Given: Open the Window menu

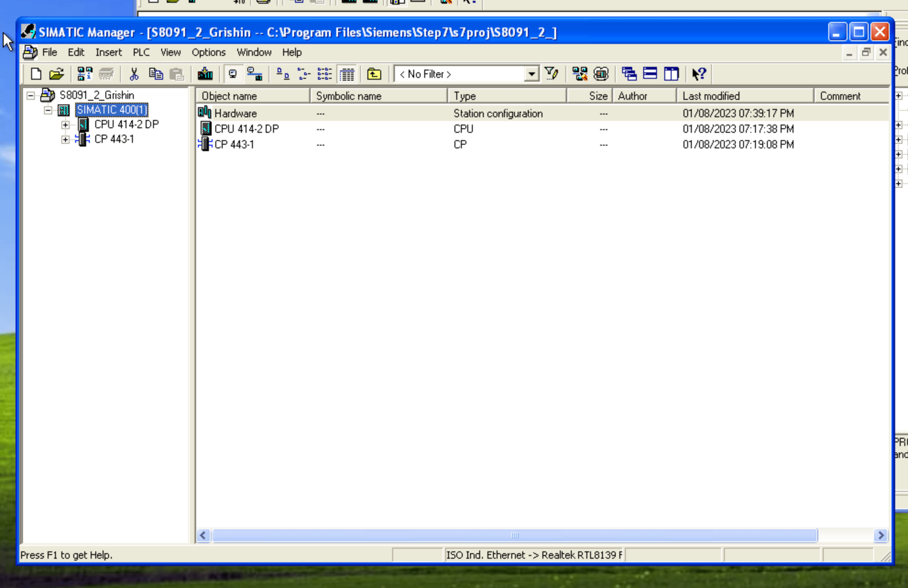Looking at the screenshot, I should (x=254, y=52).
